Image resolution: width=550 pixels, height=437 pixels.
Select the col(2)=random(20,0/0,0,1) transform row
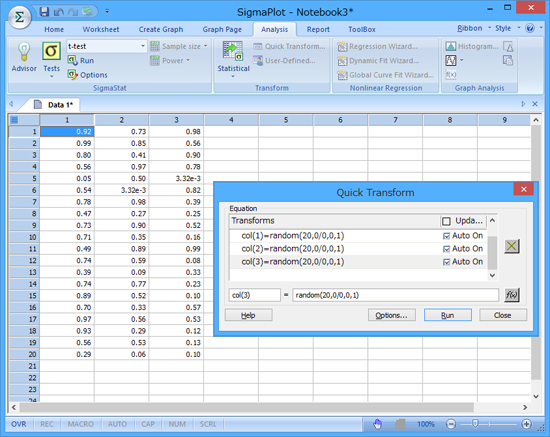click(x=358, y=249)
